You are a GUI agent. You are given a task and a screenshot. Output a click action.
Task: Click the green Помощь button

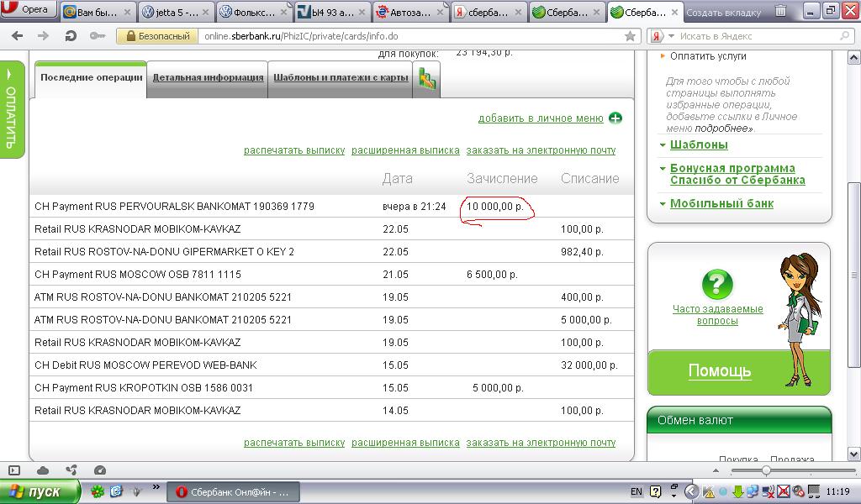click(x=719, y=371)
